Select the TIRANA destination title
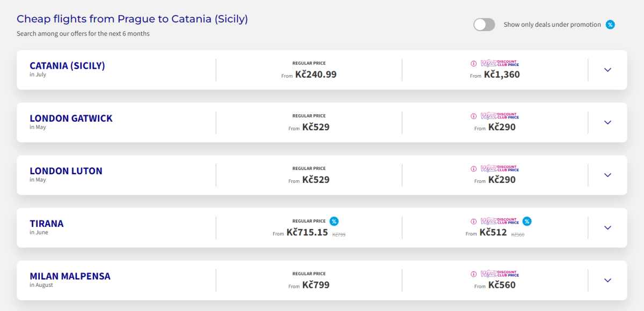Viewport: 644px width, 311px height. point(47,224)
